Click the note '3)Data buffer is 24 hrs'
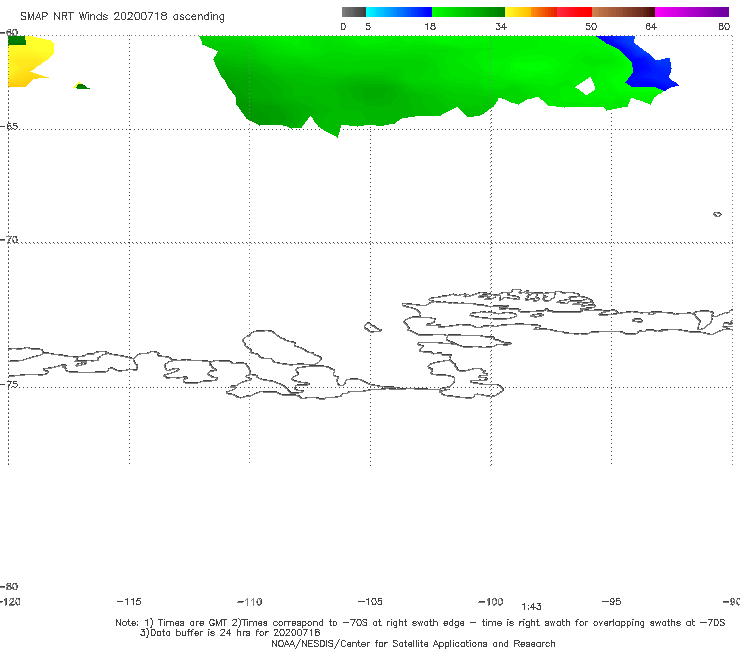The height and width of the screenshot is (650, 740). (x=230, y=633)
